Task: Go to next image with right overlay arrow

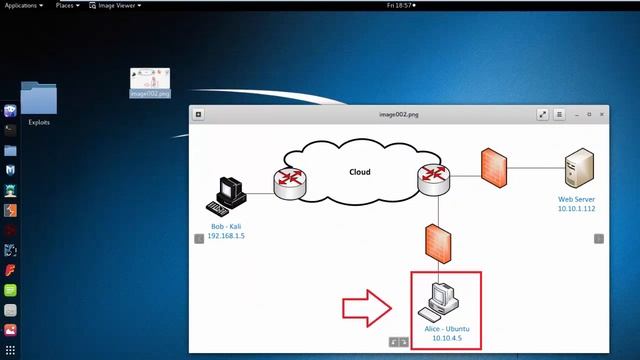Action: tap(599, 239)
